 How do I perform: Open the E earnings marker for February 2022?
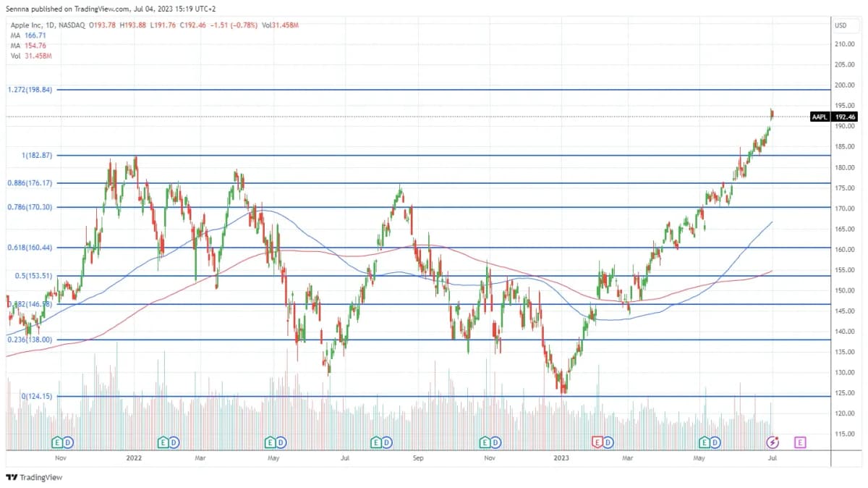point(163,442)
